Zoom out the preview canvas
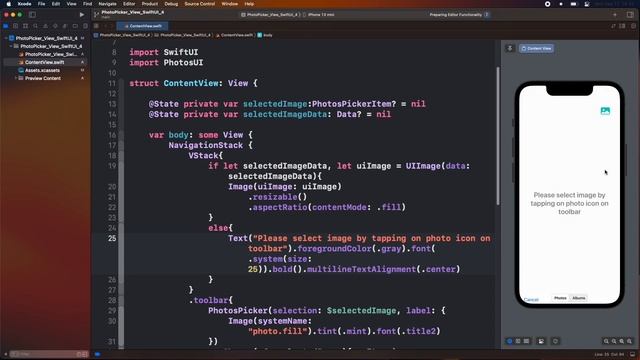 [606, 341]
